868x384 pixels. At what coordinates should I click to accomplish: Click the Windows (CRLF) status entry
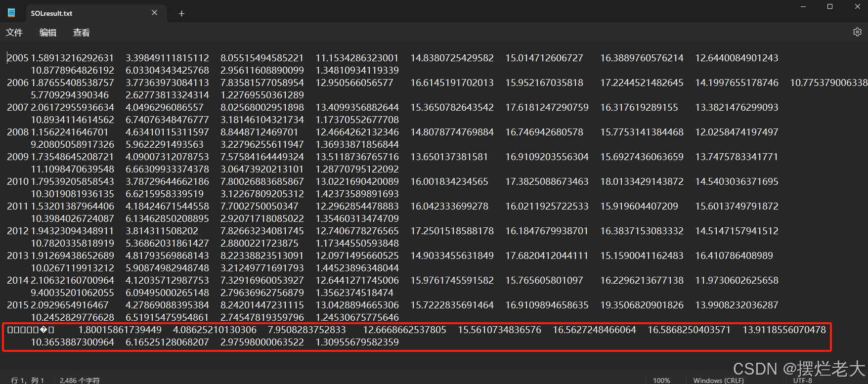pyautogui.click(x=718, y=380)
